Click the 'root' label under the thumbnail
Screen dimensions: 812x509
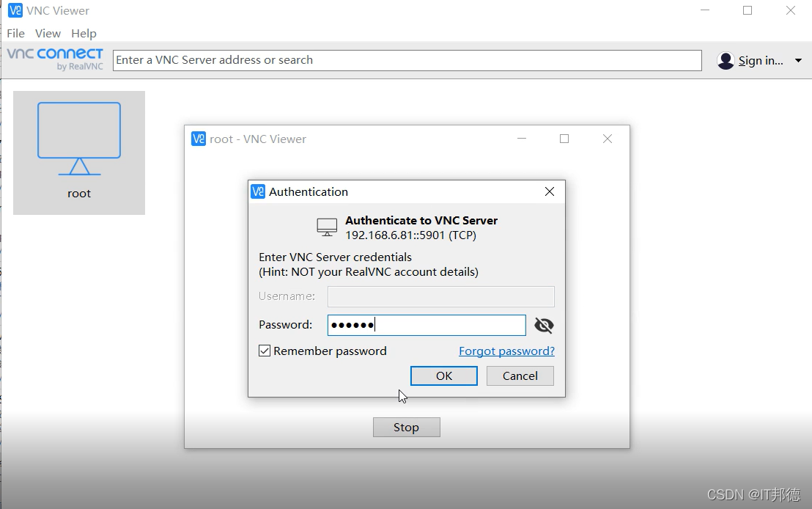(79, 194)
